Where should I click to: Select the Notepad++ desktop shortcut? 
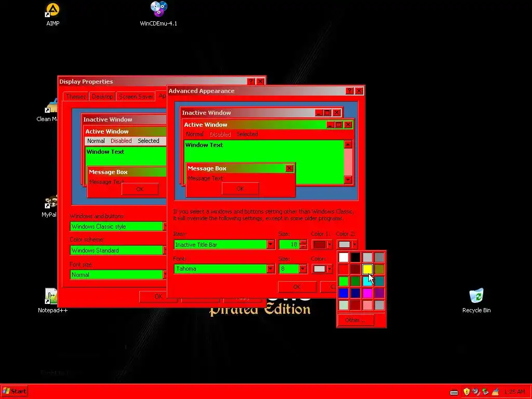(x=52, y=301)
